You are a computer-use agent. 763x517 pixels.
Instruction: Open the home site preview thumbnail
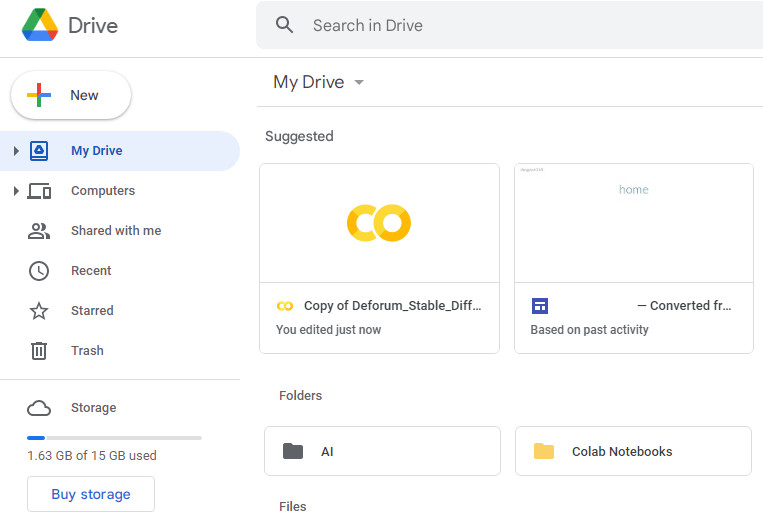[x=634, y=223]
